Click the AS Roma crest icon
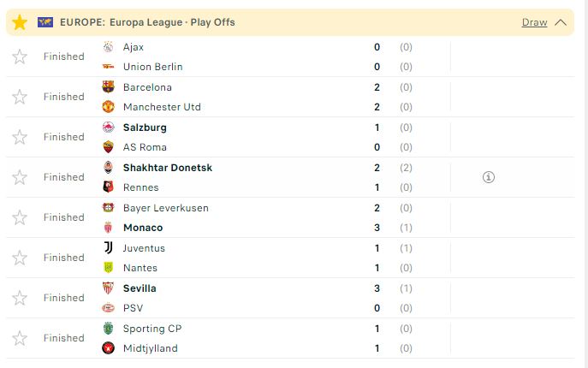 pos(108,147)
